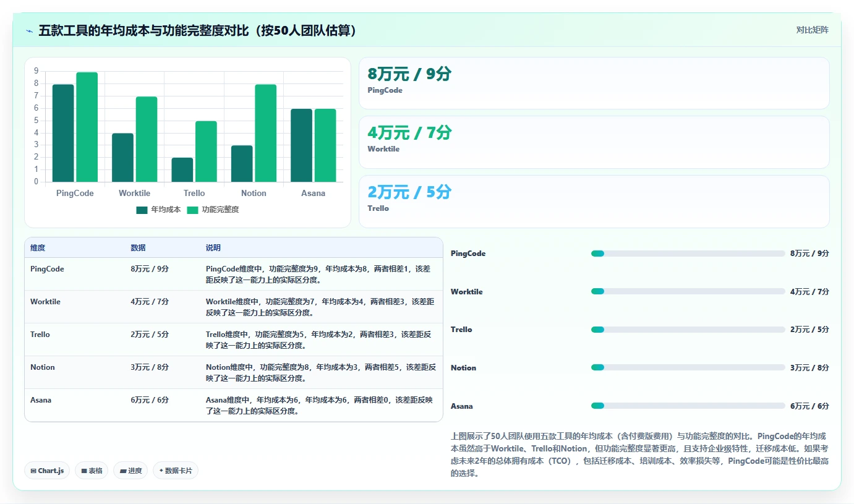
Task: Toggle the 年均成本 legend swatch
Action: pos(142,210)
